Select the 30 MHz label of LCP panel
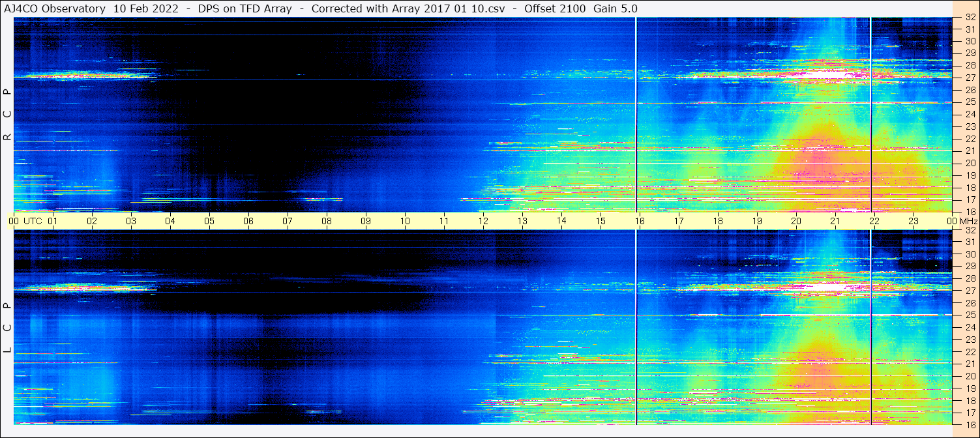 [970, 254]
